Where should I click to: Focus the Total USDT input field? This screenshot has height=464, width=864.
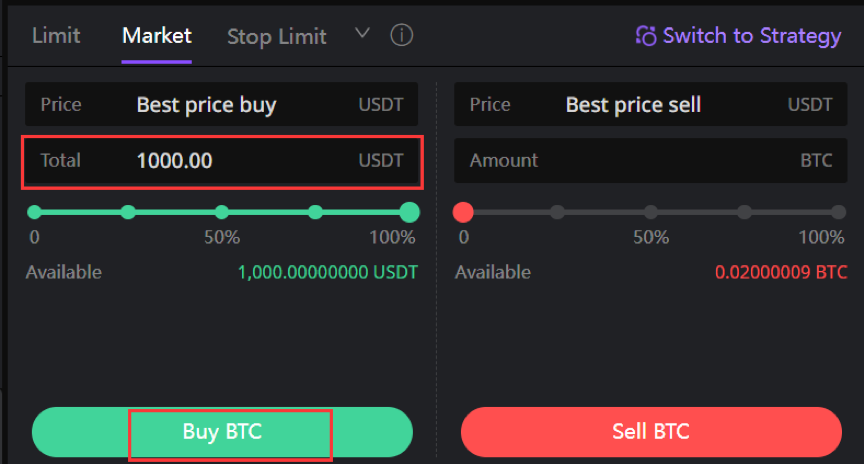222,161
